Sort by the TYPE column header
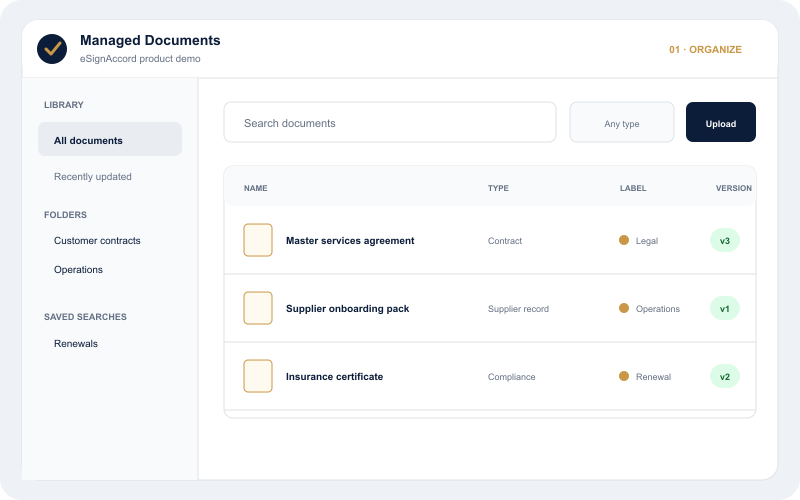This screenshot has width=800, height=500. tap(498, 188)
